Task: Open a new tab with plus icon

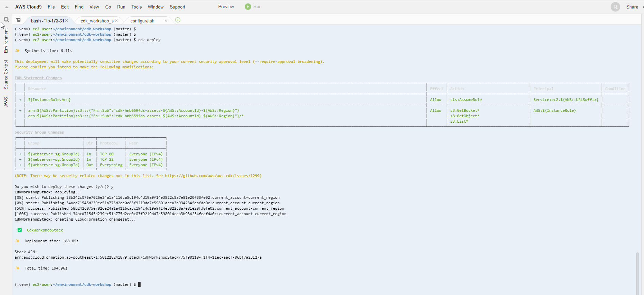Action: (x=178, y=20)
